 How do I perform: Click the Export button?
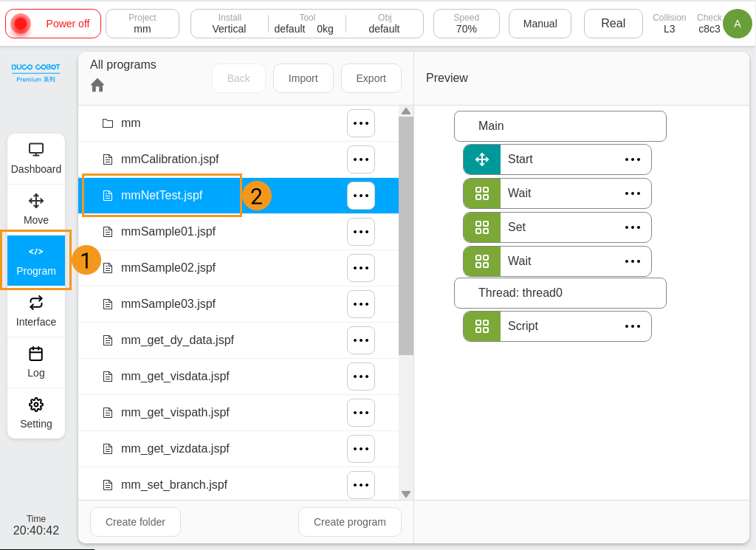(371, 78)
